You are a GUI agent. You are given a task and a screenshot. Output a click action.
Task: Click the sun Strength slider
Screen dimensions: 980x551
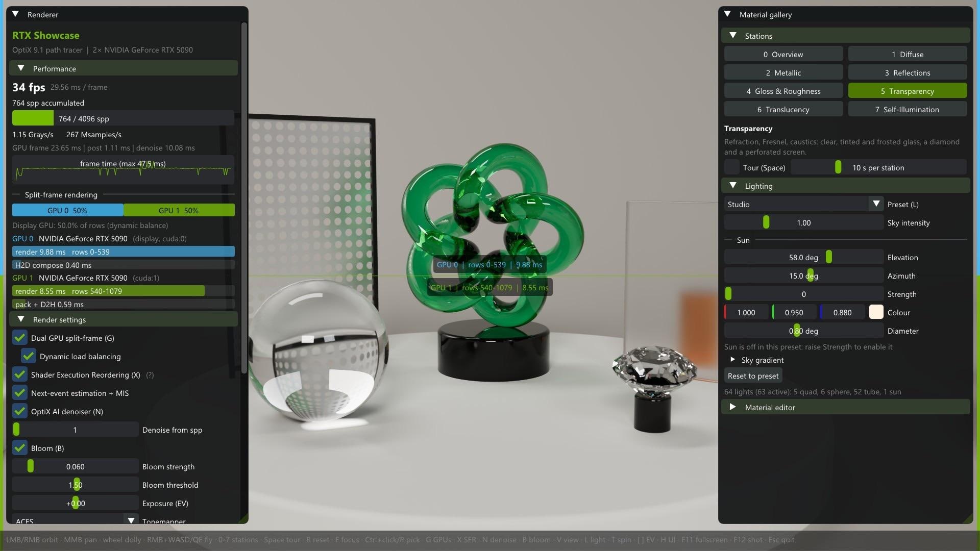pyautogui.click(x=803, y=294)
